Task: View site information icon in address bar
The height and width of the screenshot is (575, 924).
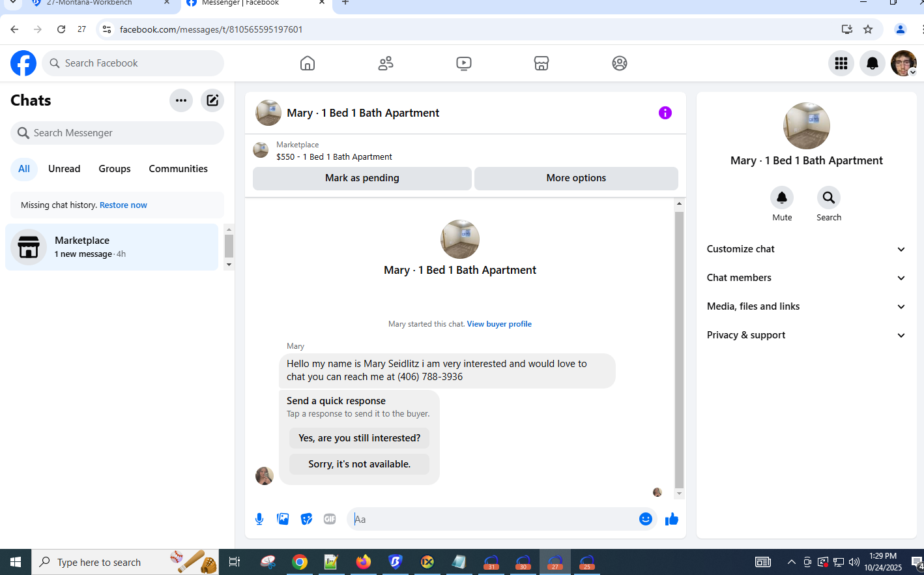Action: 108,29
